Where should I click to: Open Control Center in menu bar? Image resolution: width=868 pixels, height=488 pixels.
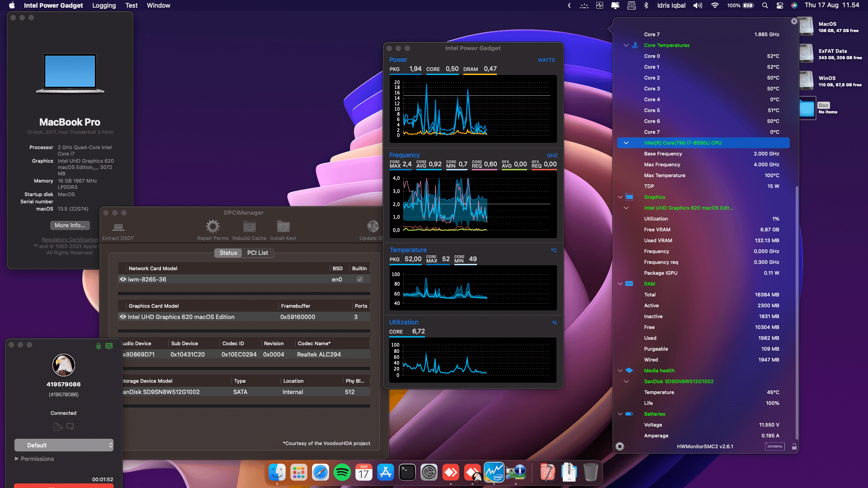(780, 5)
